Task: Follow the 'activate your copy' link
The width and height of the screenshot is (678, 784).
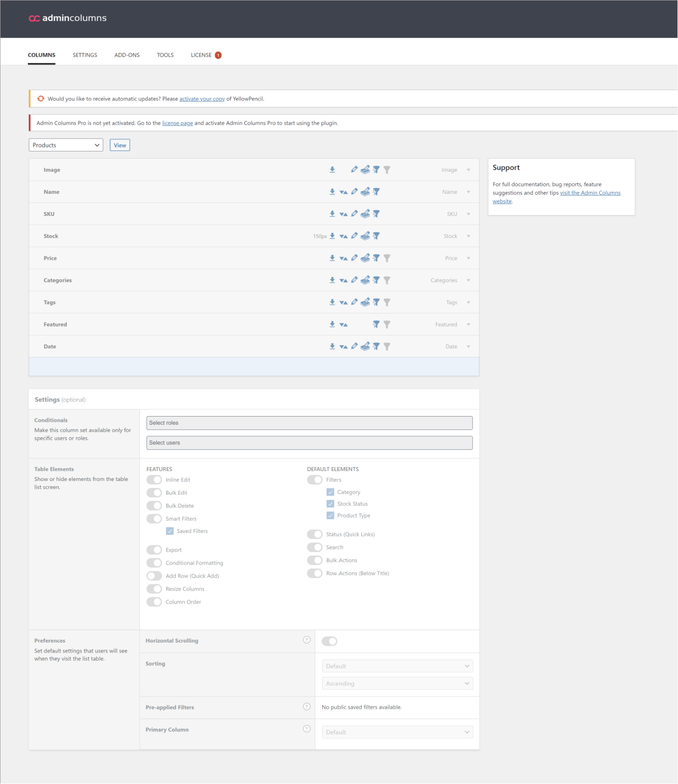Action: [x=202, y=99]
